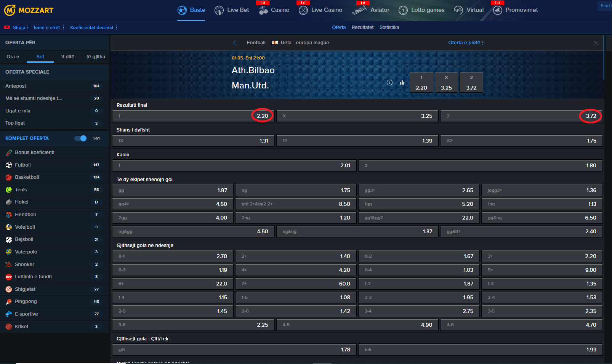Select the Sot filter tab
612x364 pixels.
pyautogui.click(x=40, y=57)
